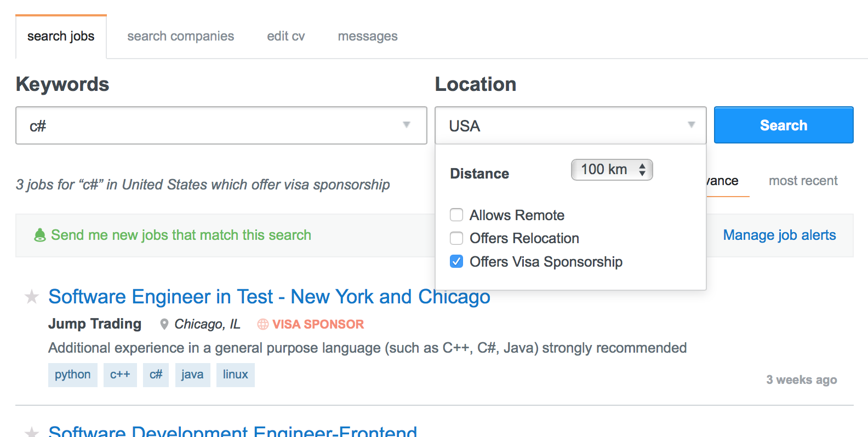
Task: Select the linux tag
Action: click(236, 375)
